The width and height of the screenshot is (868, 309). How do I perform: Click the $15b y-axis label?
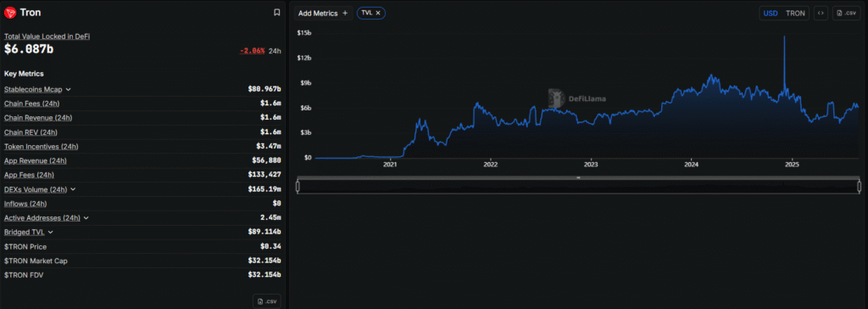[304, 33]
